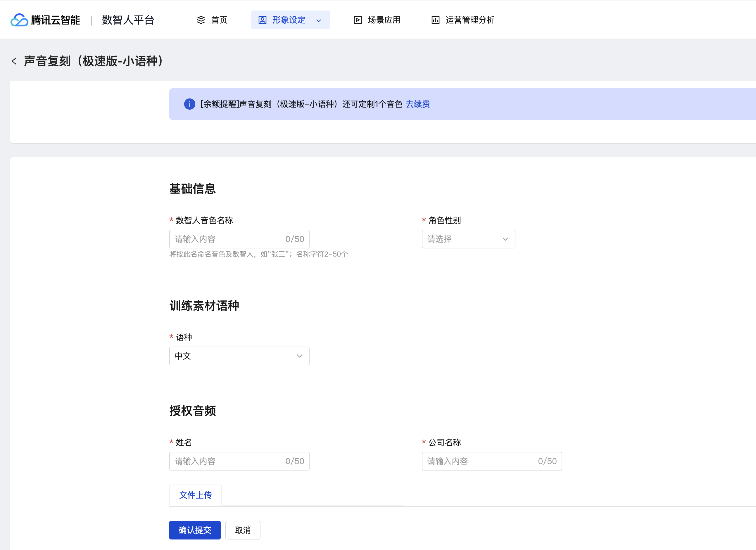756x550 pixels.
Task: Click the 确认提交 button
Action: (195, 530)
